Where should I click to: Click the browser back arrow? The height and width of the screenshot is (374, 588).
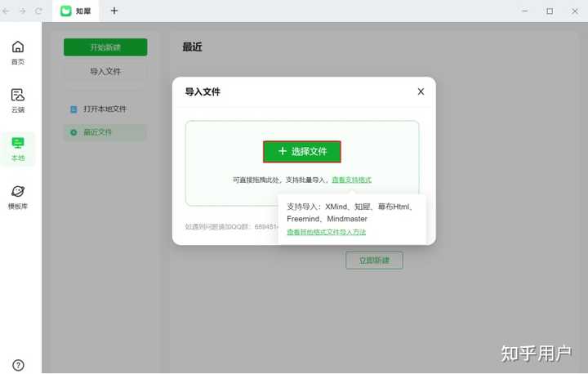point(6,11)
